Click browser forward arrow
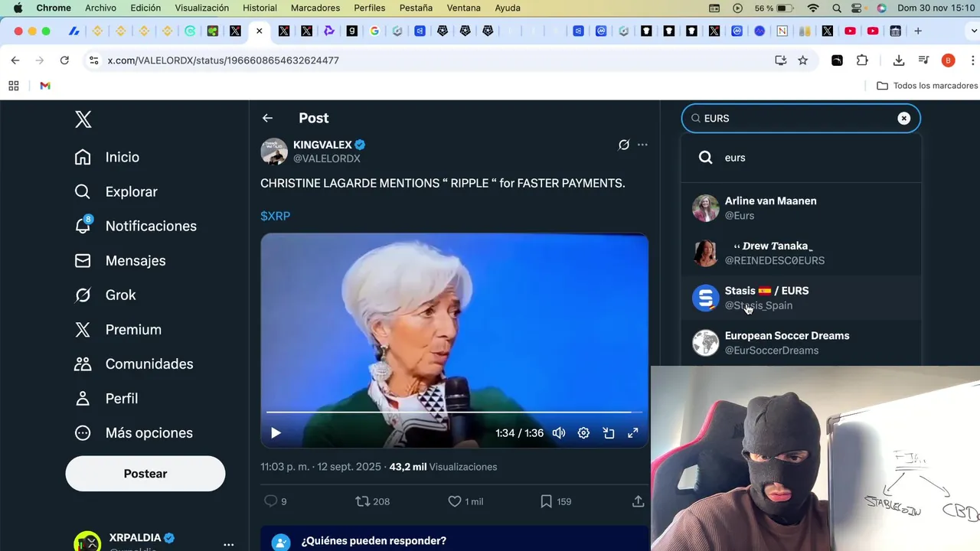 (x=40, y=60)
